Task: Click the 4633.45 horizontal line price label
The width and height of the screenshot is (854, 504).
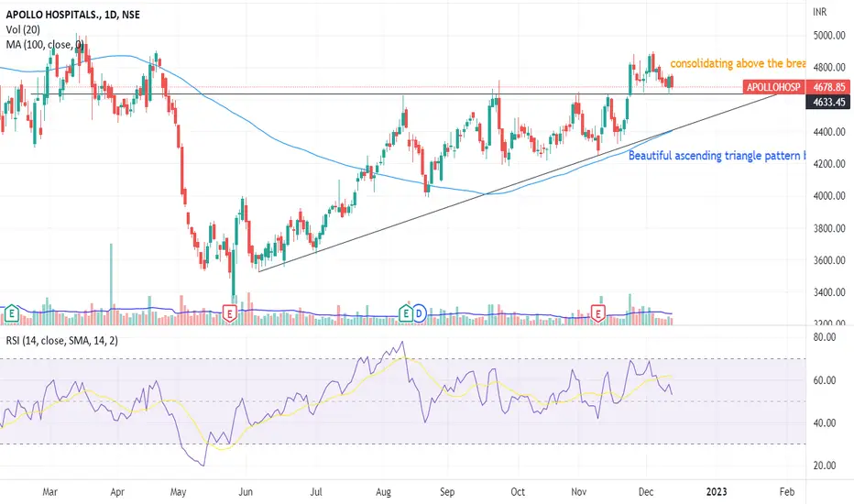Action: tap(829, 102)
